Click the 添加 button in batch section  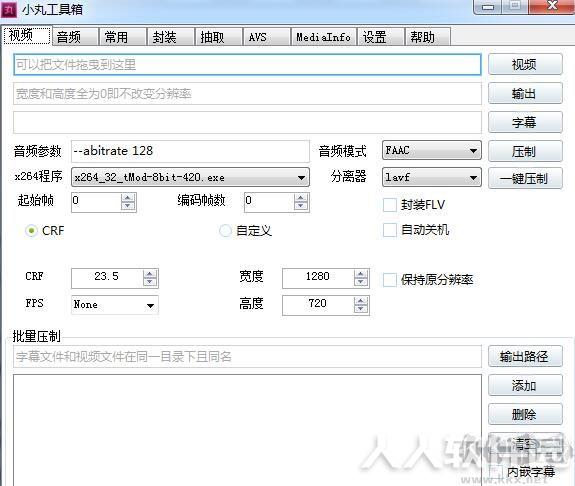(x=525, y=385)
